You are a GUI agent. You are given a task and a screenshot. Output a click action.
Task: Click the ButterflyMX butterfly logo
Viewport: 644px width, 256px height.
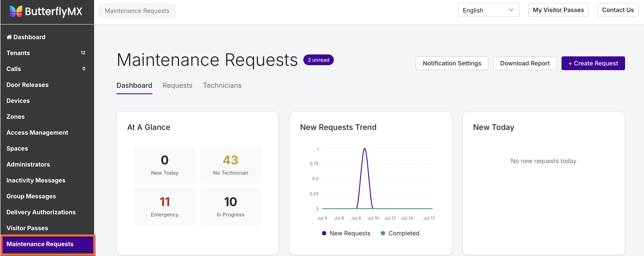pos(16,11)
